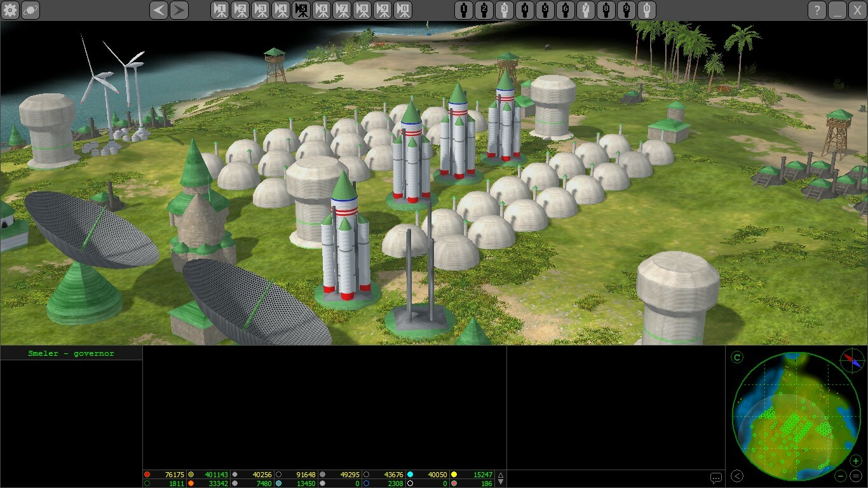Expand resource list with up triangle

point(501,475)
